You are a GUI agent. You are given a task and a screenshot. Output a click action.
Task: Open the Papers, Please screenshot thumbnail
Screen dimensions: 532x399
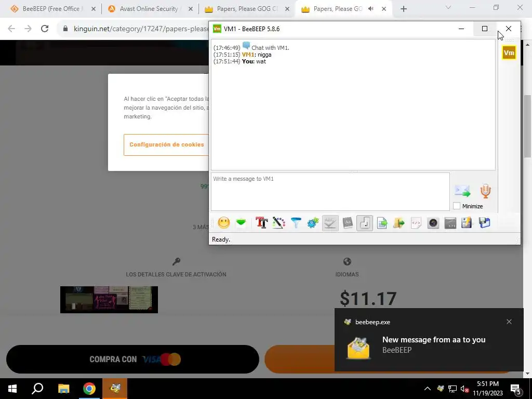pos(109,300)
